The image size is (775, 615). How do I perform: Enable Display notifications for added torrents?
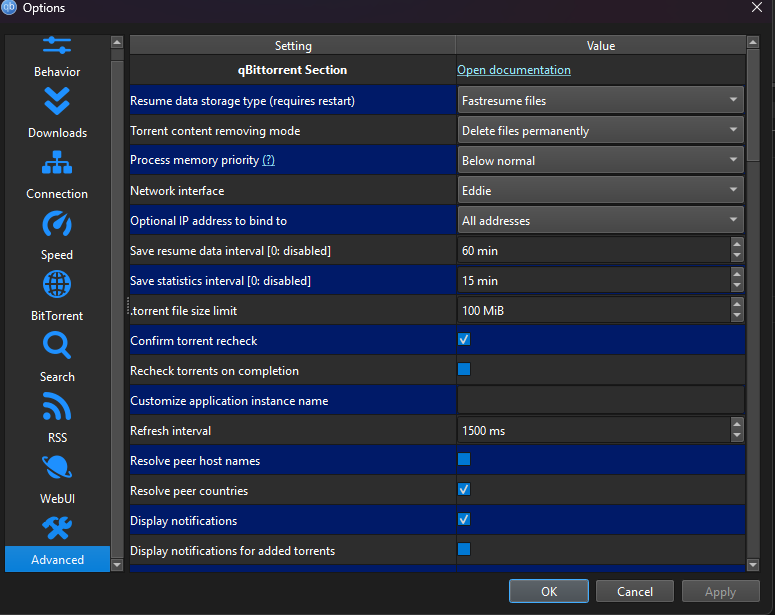pos(464,549)
